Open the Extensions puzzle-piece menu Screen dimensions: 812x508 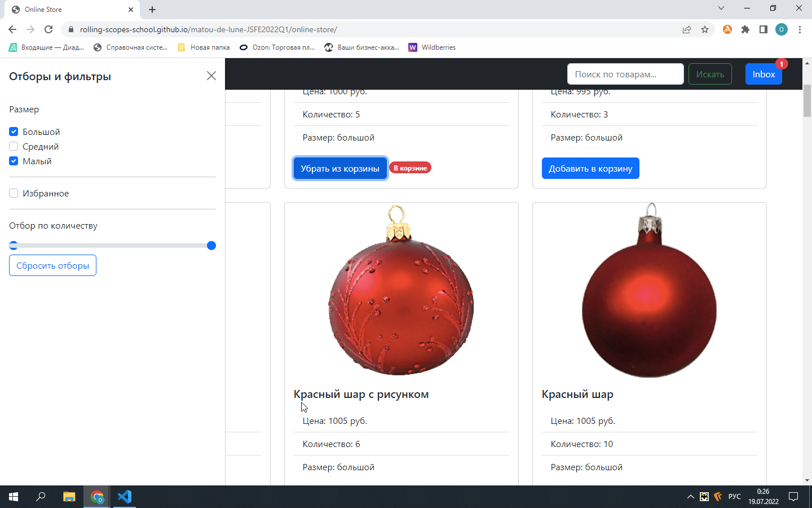pyautogui.click(x=744, y=29)
